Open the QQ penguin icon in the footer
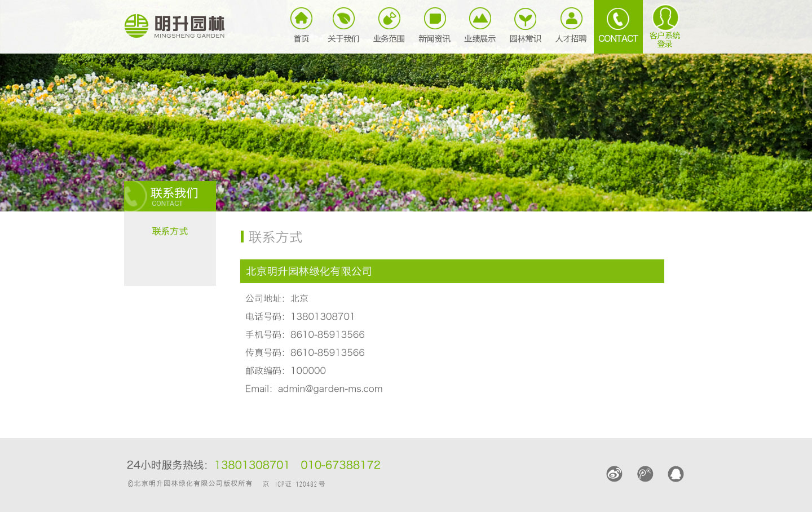Viewport: 812px width, 512px height. coord(676,474)
